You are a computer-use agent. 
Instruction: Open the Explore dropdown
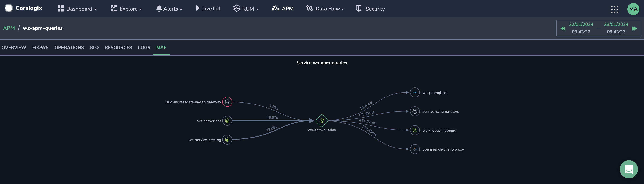(x=127, y=9)
